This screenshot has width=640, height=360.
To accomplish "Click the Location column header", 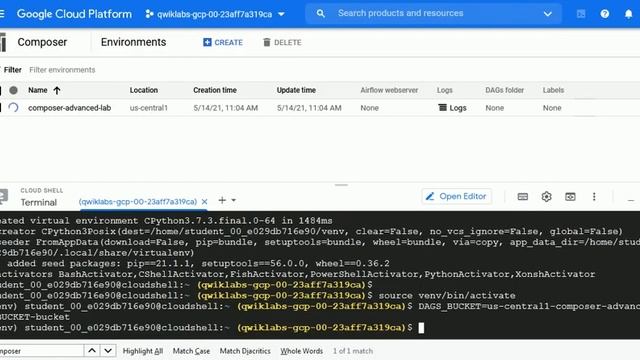I will 144,90.
